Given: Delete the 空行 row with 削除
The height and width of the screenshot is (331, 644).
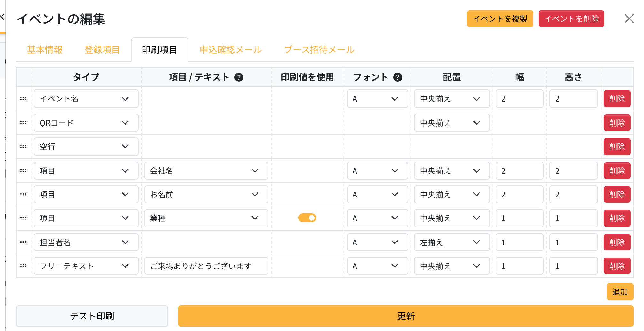Looking at the screenshot, I should point(617,147).
